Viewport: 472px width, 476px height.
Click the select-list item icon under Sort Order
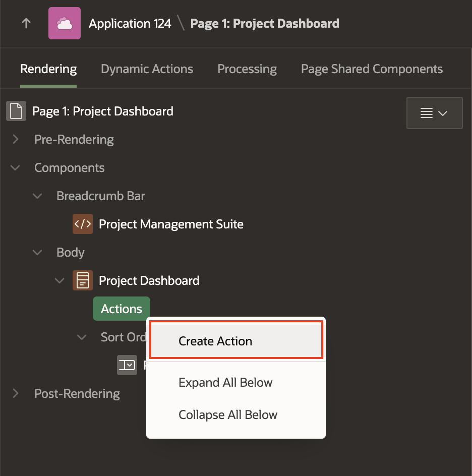pos(127,365)
